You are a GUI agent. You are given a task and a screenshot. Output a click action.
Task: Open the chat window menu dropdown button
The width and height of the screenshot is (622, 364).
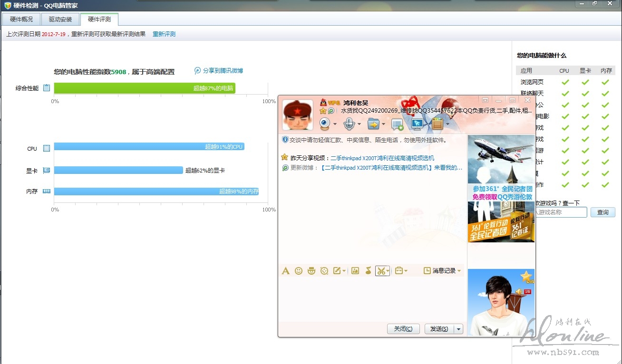tap(485, 100)
